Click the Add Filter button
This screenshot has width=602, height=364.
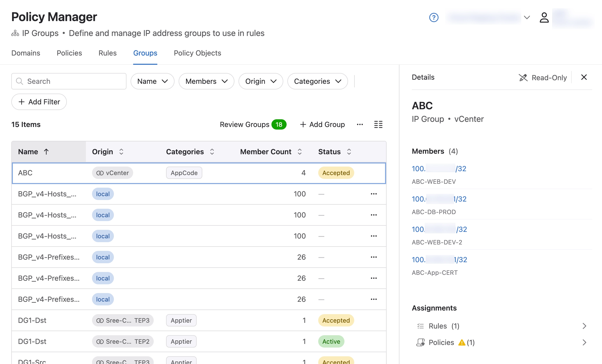39,102
